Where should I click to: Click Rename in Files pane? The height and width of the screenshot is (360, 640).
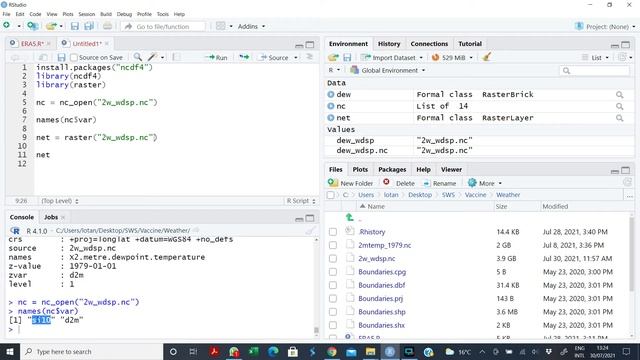click(440, 183)
